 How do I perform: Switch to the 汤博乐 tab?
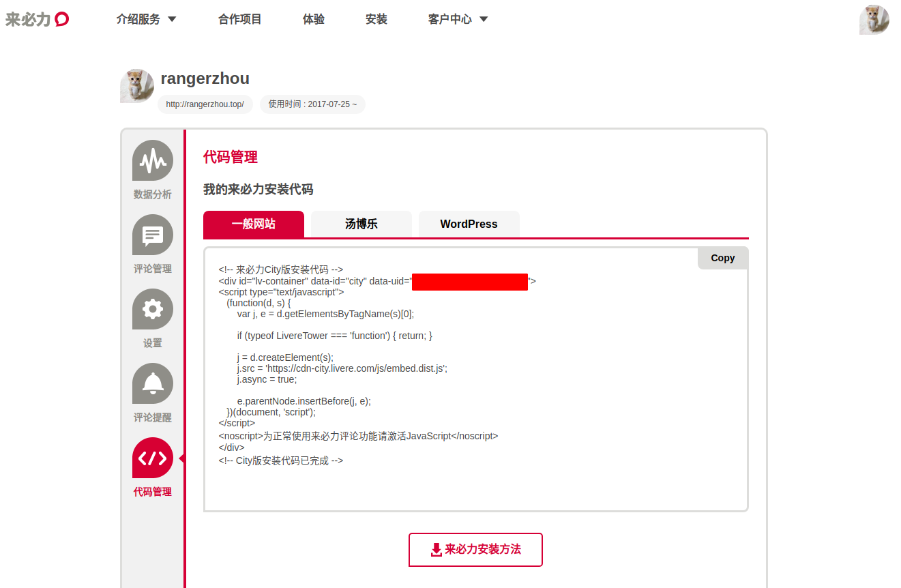coord(361,224)
